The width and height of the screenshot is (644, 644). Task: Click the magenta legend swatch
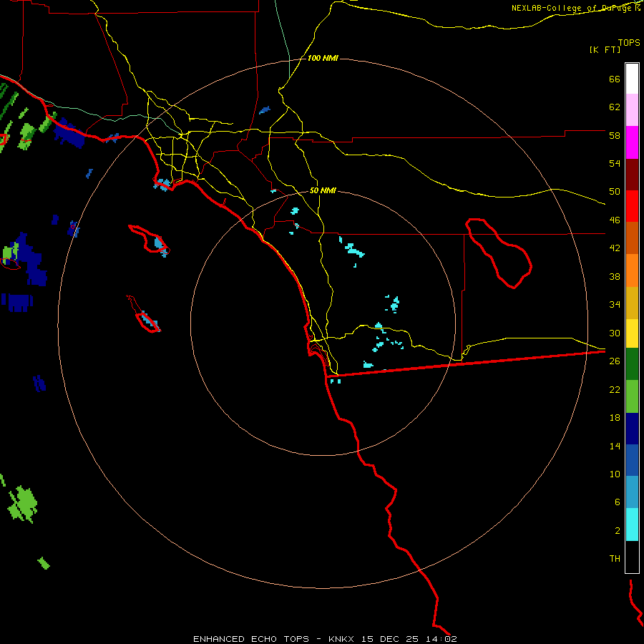click(x=632, y=142)
